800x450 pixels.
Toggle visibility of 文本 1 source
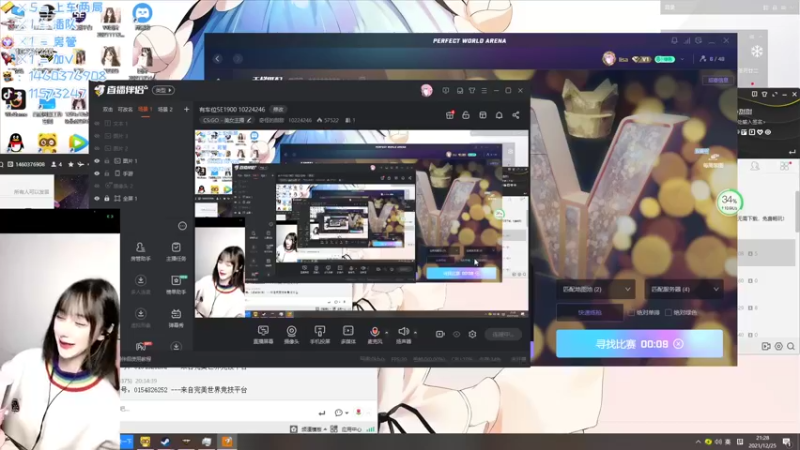(x=97, y=123)
